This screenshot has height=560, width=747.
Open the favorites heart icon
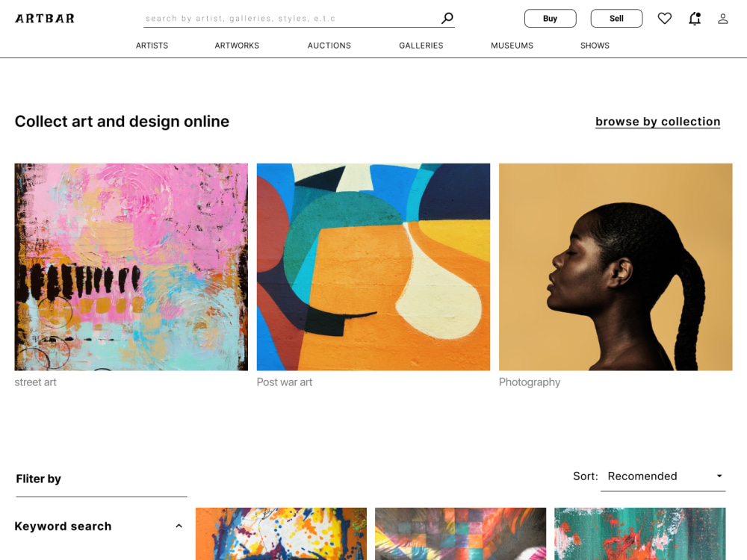pos(665,18)
